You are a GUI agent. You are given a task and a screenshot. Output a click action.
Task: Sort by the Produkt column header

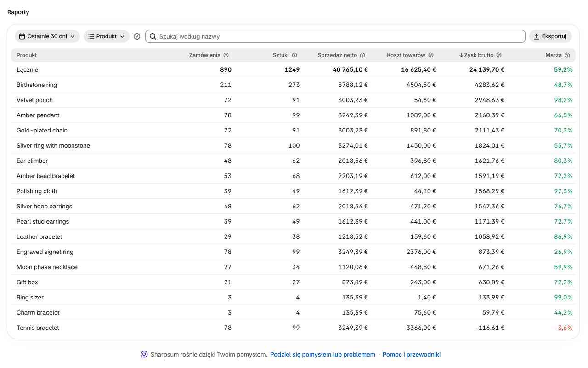pyautogui.click(x=27, y=55)
